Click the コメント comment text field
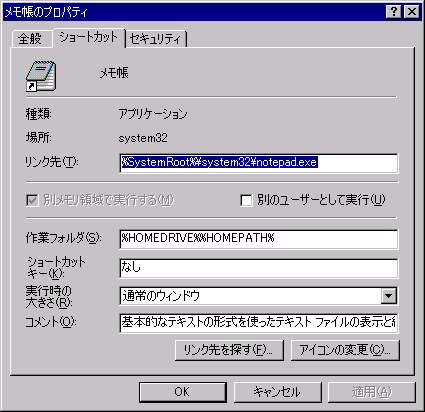This screenshot has height=412, width=425. 259,322
